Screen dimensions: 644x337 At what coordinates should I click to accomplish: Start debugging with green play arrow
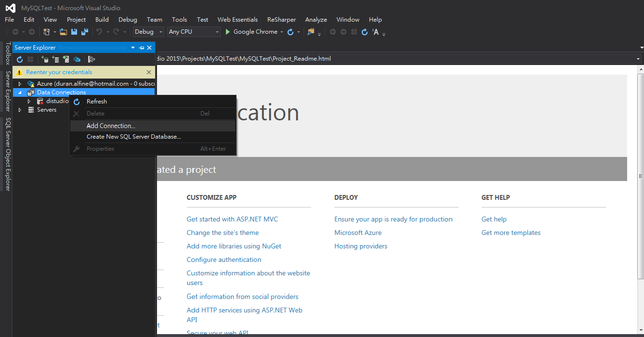(x=228, y=32)
